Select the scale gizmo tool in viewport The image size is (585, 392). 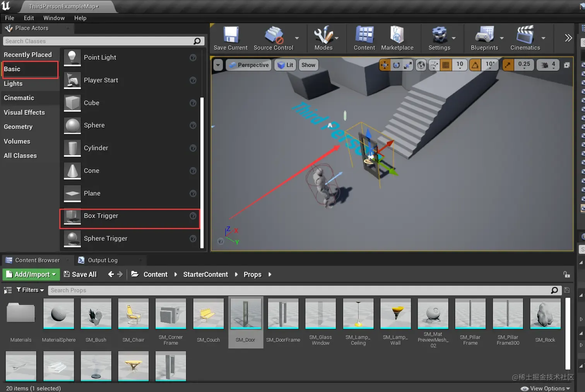(x=407, y=65)
